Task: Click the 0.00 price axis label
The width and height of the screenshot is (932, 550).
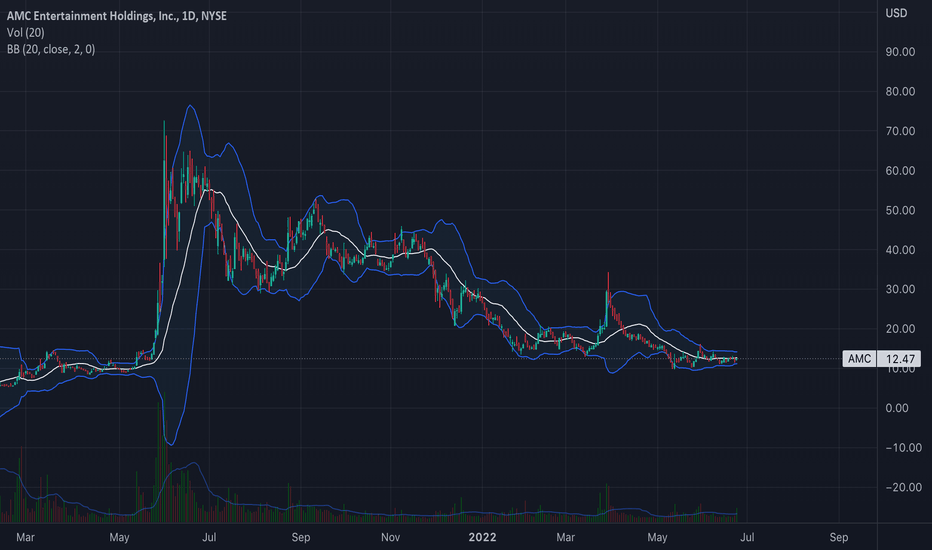Action: pos(897,408)
